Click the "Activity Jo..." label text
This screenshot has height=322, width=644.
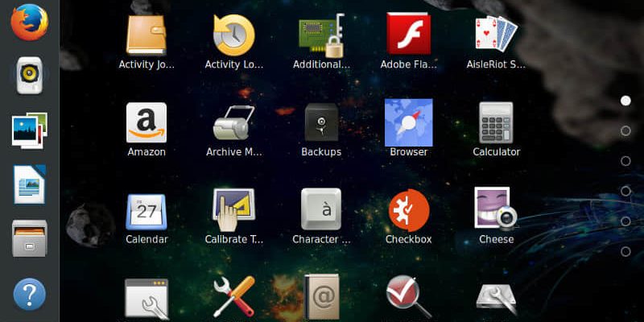point(147,65)
